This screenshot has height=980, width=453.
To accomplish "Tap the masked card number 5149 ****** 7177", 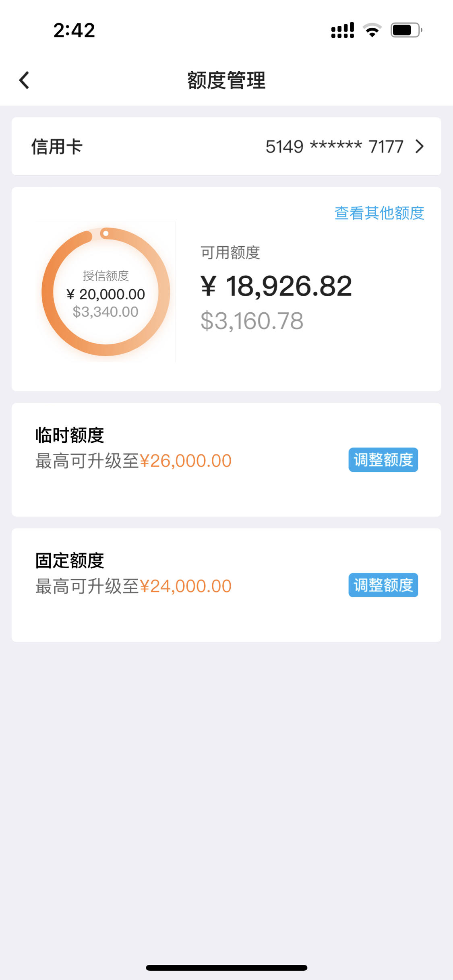I will click(334, 146).
